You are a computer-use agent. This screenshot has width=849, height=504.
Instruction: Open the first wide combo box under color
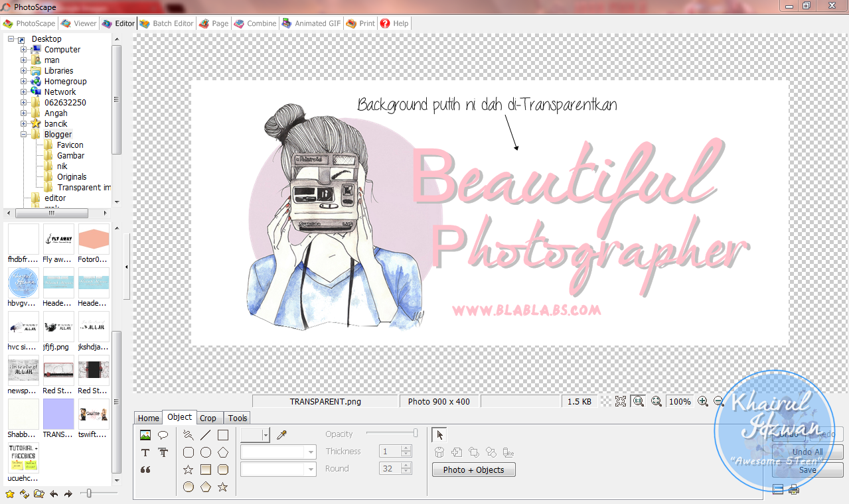(278, 452)
